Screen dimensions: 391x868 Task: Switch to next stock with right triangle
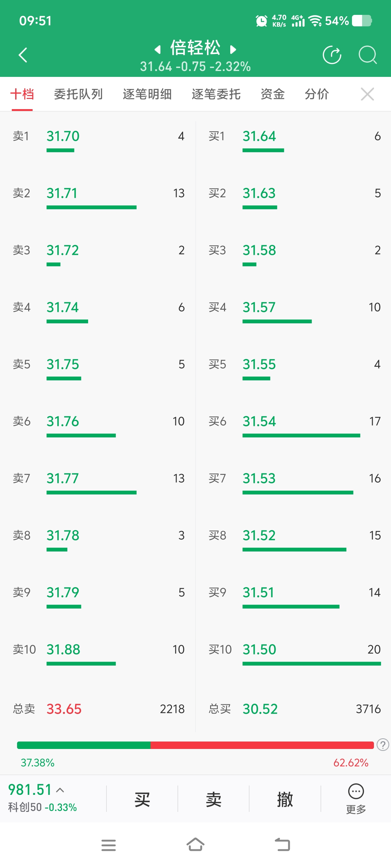233,50
